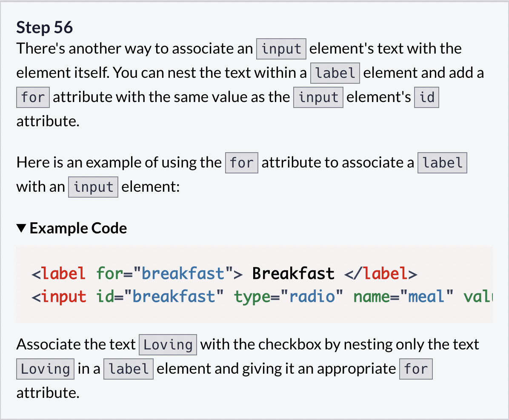Click the "label" code tag before "element and add a"
The width and height of the screenshot is (509, 420).
click(x=335, y=73)
